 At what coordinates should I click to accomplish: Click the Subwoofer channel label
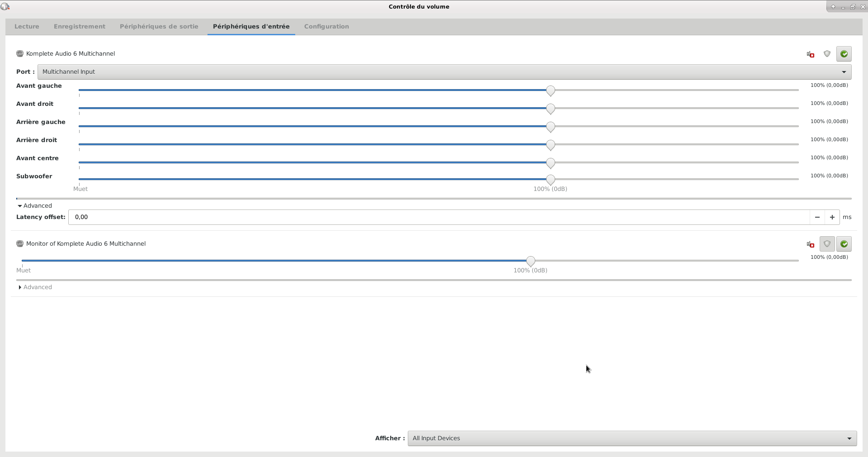tap(34, 176)
